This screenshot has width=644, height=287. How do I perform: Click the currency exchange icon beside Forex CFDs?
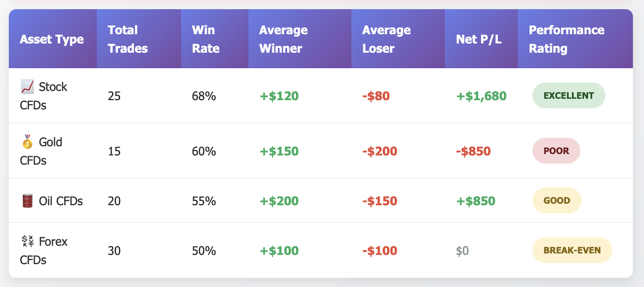point(27,241)
